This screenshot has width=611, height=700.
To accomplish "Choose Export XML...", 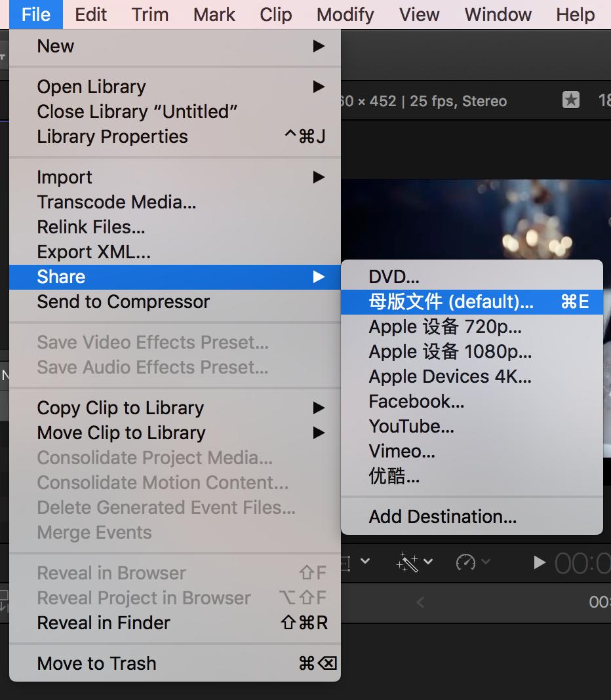I will (x=174, y=252).
